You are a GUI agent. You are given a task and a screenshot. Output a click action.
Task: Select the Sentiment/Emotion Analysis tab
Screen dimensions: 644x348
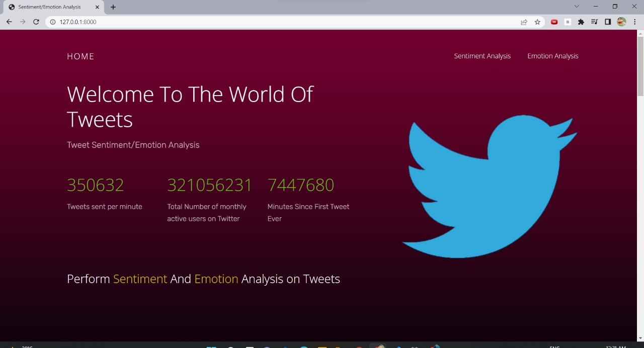pyautogui.click(x=49, y=7)
